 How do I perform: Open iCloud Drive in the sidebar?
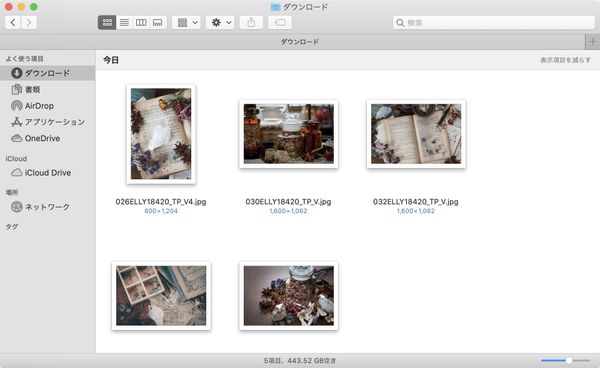(x=47, y=173)
